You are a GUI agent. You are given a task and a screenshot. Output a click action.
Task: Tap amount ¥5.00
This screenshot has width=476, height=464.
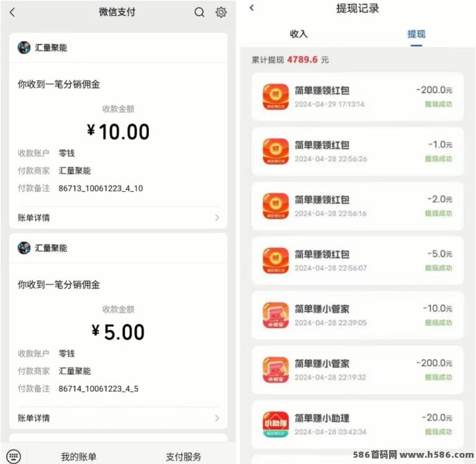coord(118,332)
